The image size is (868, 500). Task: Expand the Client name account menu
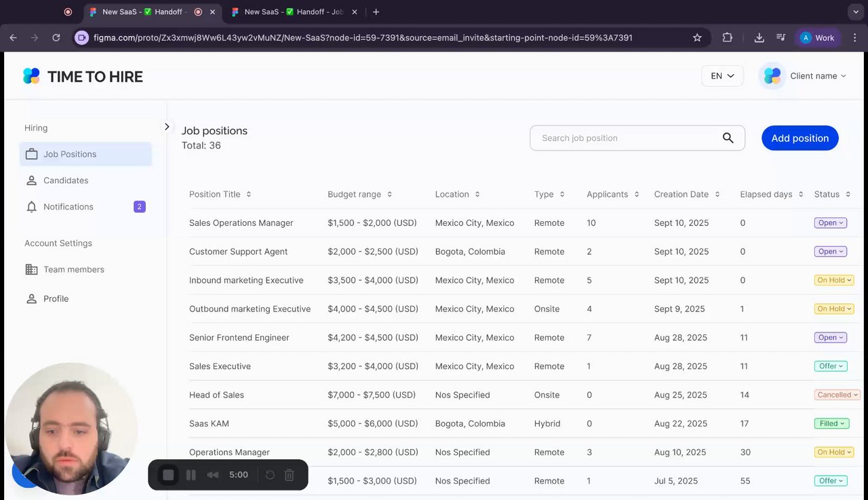pos(805,76)
